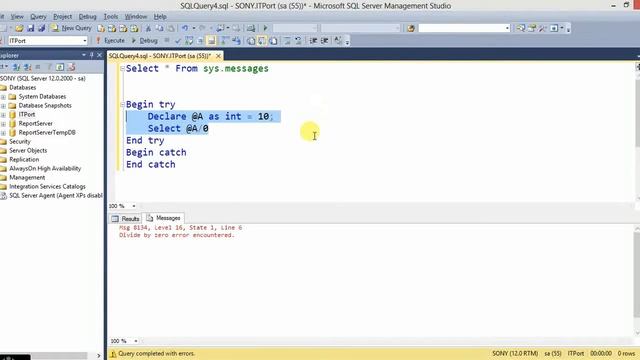
Task: Collapse the Begin try code block
Action: 122,104
